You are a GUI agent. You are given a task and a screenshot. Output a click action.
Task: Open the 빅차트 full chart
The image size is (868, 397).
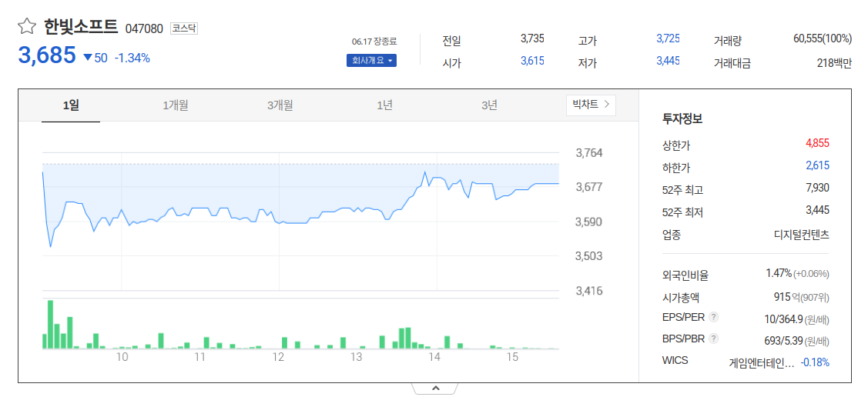pos(591,105)
